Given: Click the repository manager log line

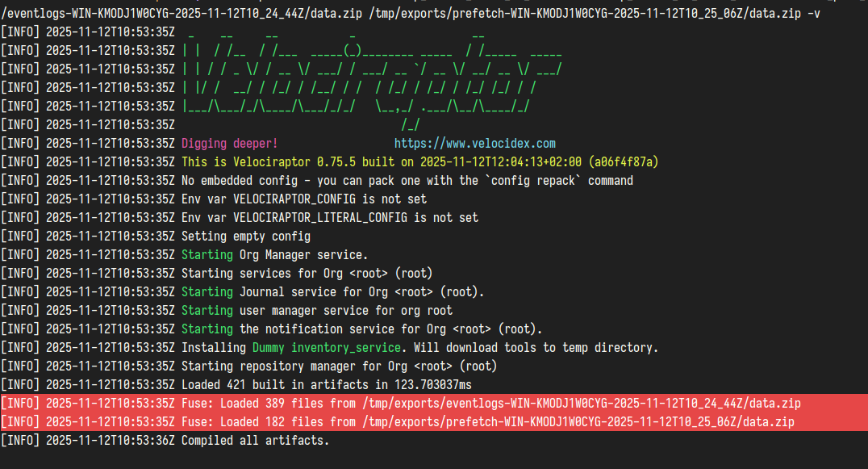Looking at the screenshot, I should point(339,366).
